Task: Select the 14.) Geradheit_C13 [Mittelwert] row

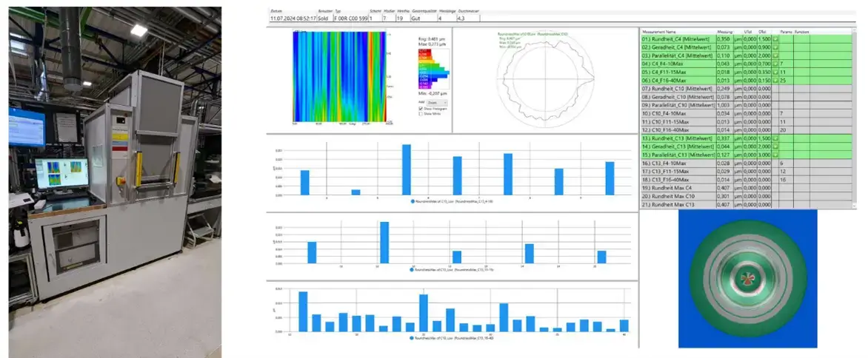Action: click(x=748, y=146)
